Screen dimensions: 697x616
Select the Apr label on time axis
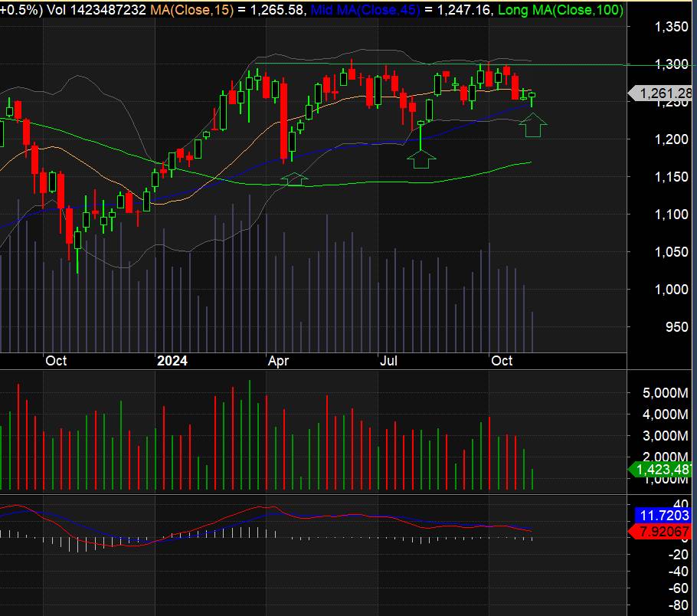[x=278, y=361]
